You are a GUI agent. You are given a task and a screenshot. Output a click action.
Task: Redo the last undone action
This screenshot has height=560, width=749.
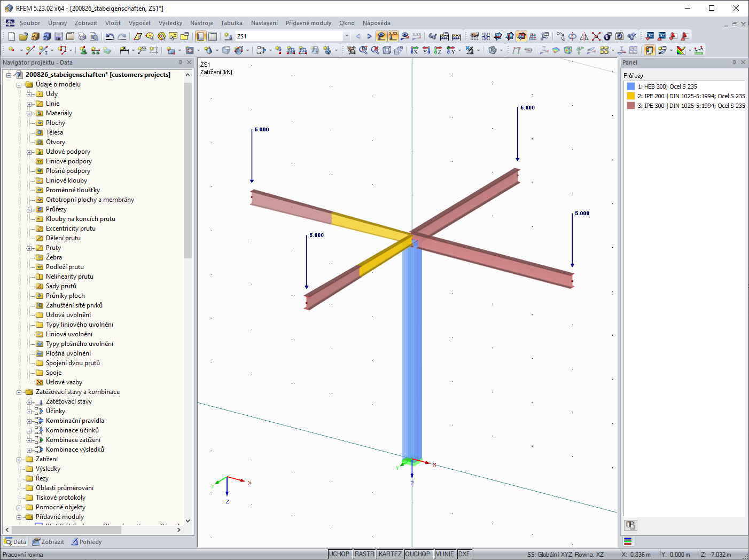pos(122,36)
